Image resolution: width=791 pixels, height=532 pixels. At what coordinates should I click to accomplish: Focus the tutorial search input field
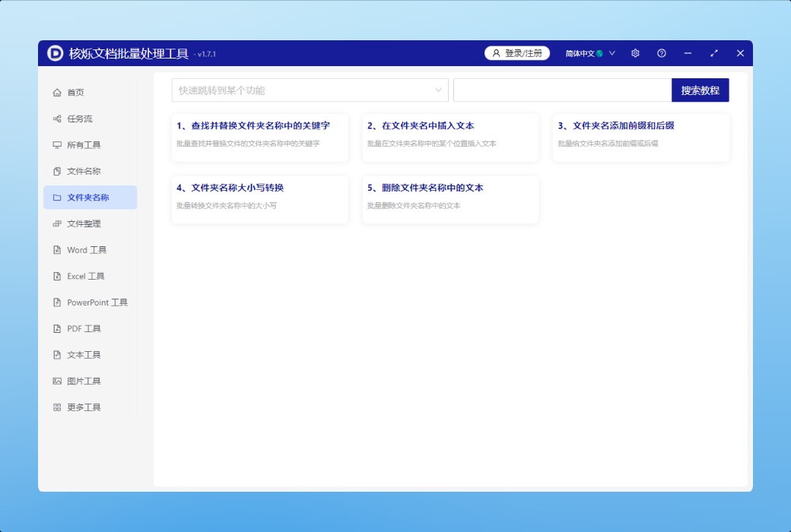click(x=562, y=90)
